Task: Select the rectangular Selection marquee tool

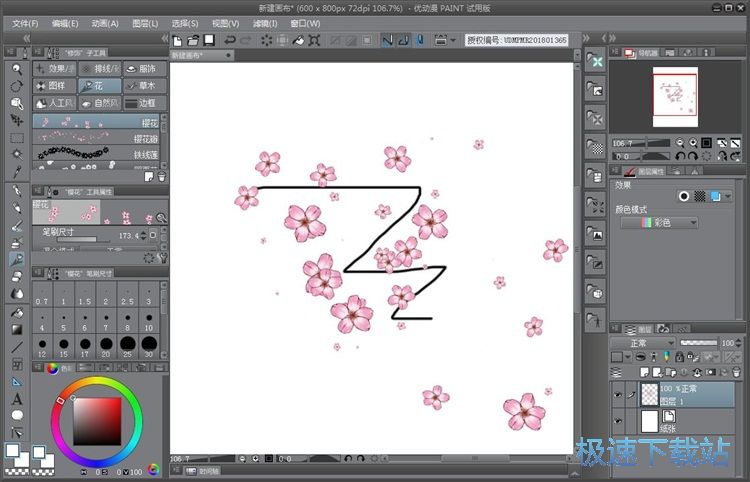Action: 17,138
